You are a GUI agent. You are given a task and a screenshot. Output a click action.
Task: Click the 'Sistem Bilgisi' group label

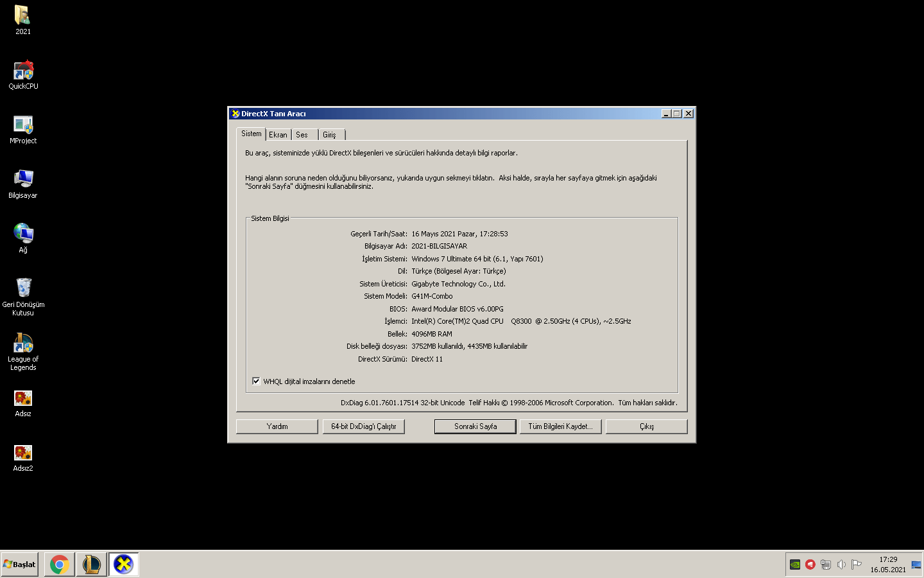click(x=270, y=218)
